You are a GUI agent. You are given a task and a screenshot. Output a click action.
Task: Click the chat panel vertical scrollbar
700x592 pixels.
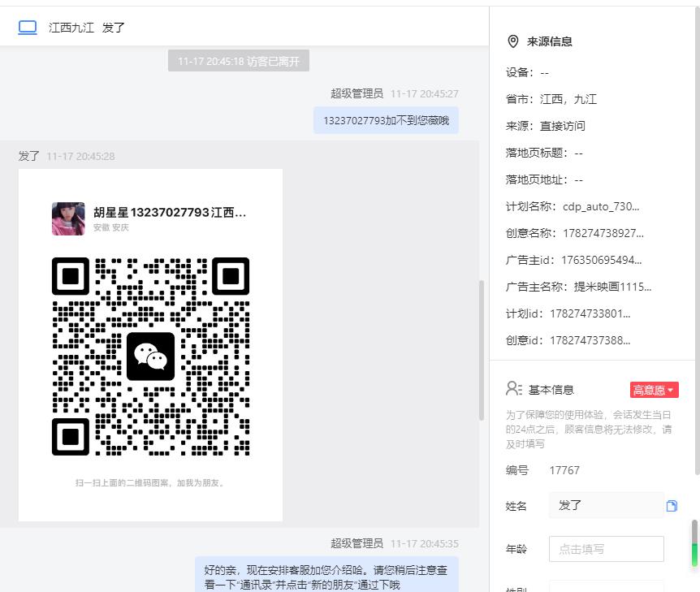(482, 350)
